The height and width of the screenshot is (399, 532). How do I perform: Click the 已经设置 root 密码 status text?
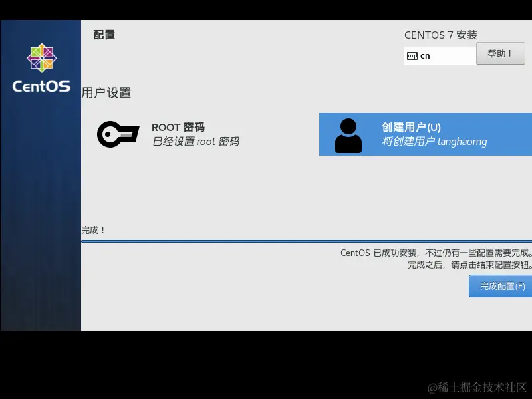tap(196, 141)
